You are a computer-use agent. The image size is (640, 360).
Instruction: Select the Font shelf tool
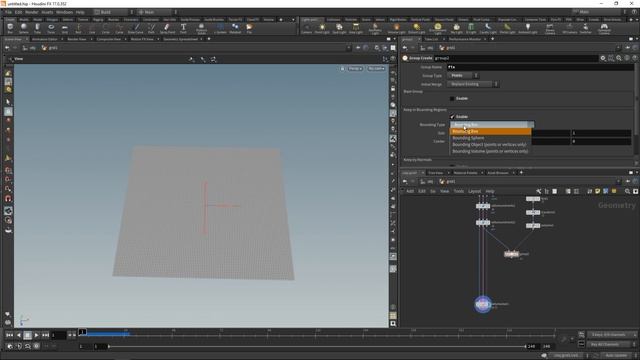coord(183,28)
